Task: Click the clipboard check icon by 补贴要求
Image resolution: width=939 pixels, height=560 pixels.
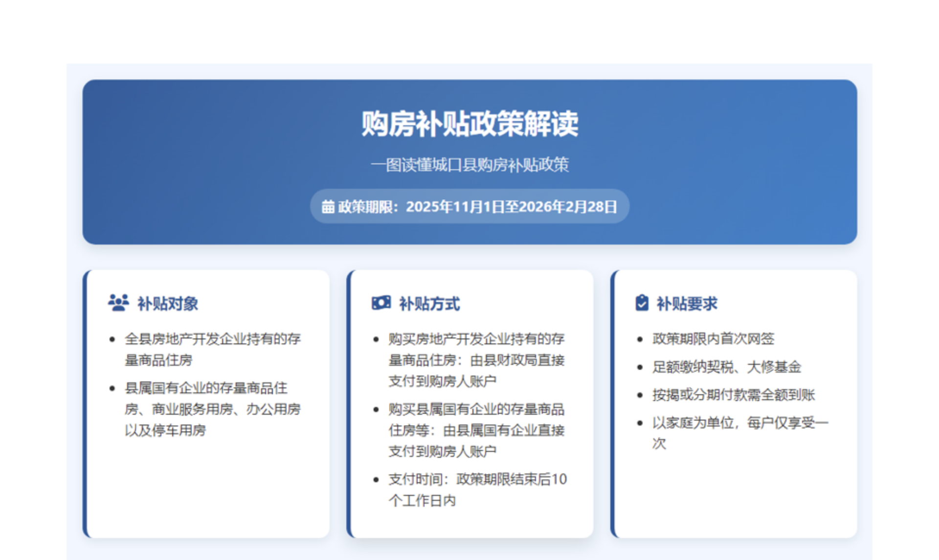Action: point(642,303)
